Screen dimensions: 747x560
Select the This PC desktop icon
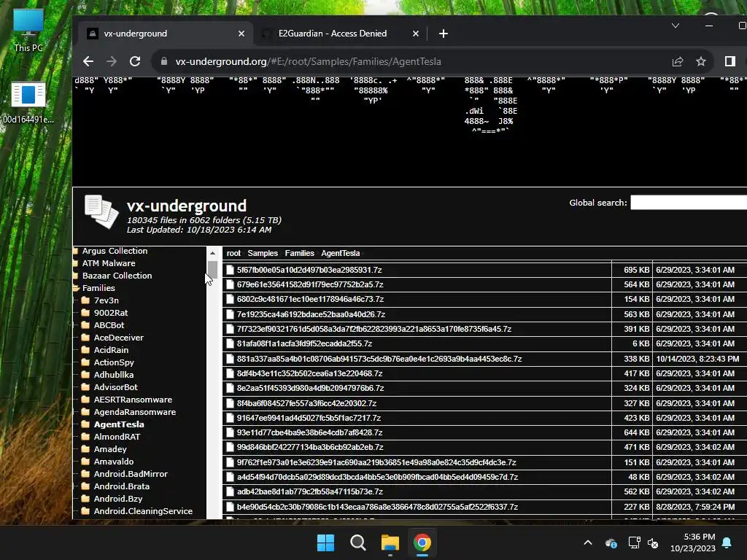tap(28, 30)
